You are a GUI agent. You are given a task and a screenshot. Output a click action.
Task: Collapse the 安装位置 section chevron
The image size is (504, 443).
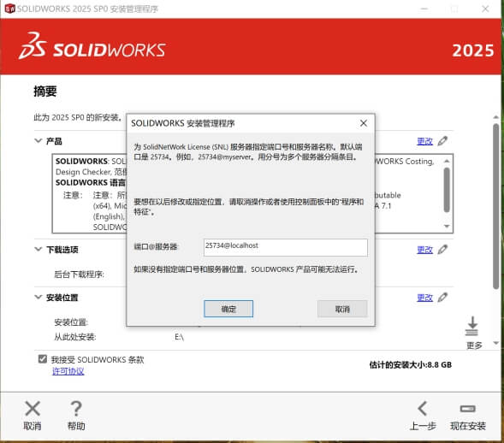pyautogui.click(x=39, y=297)
